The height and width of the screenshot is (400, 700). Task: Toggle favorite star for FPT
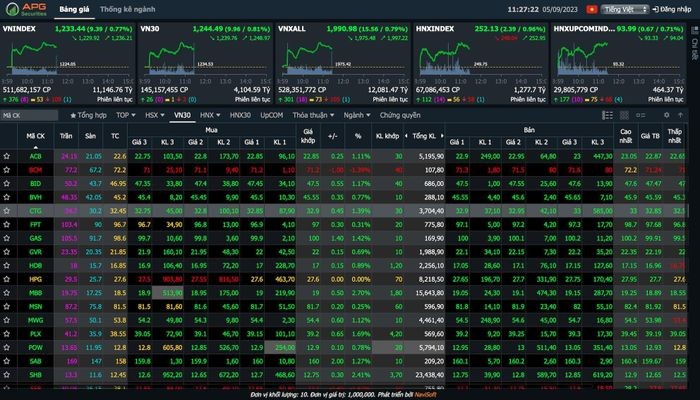pyautogui.click(x=7, y=225)
